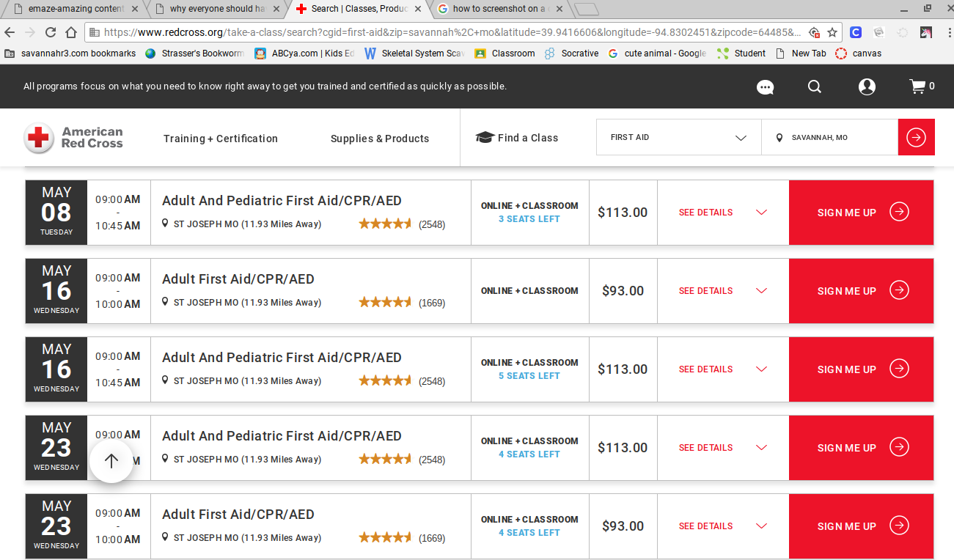Click the browser home button

[x=71, y=32]
